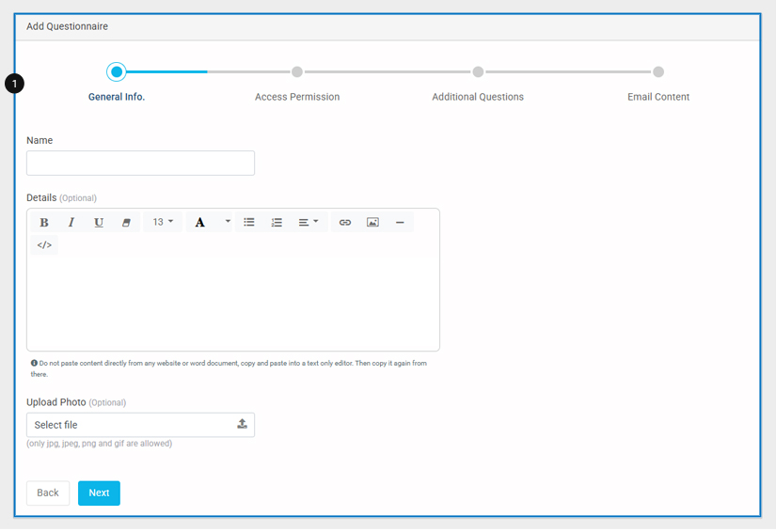Enable underline text formatting

[x=99, y=223]
